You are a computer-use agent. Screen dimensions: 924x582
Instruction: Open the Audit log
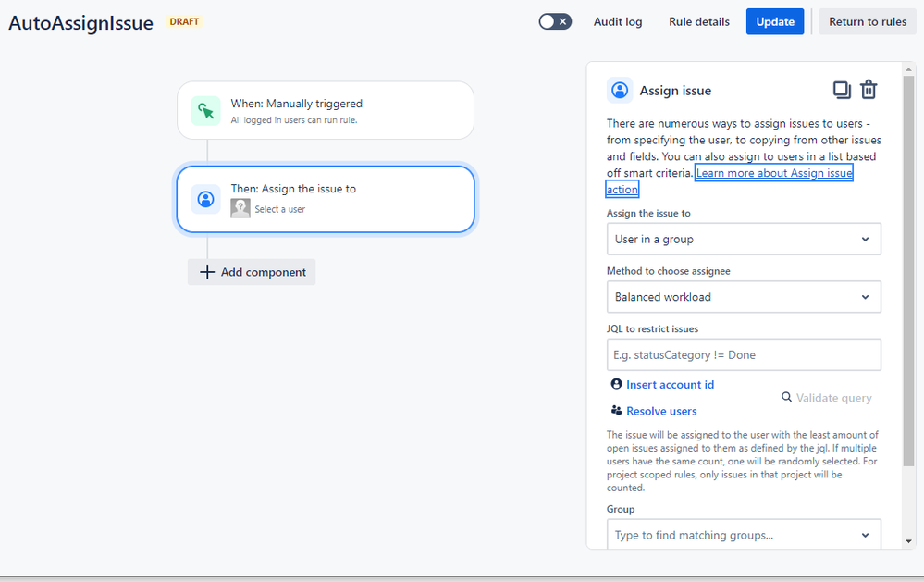tap(618, 22)
